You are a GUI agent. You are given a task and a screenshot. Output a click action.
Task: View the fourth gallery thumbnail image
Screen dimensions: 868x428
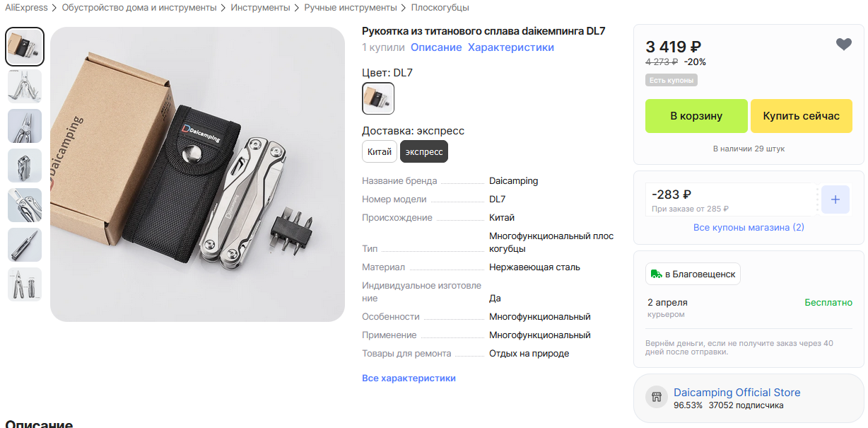[25, 166]
